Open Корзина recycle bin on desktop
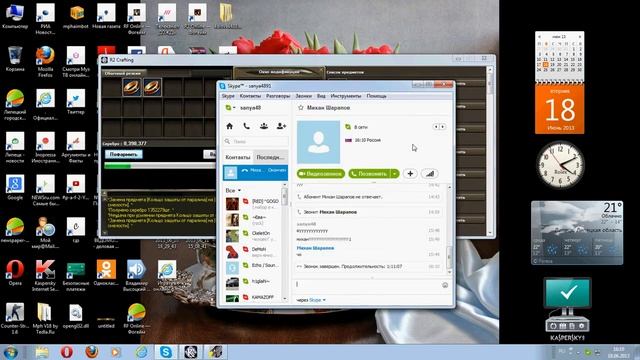This screenshot has width=640, height=360. click(15, 59)
